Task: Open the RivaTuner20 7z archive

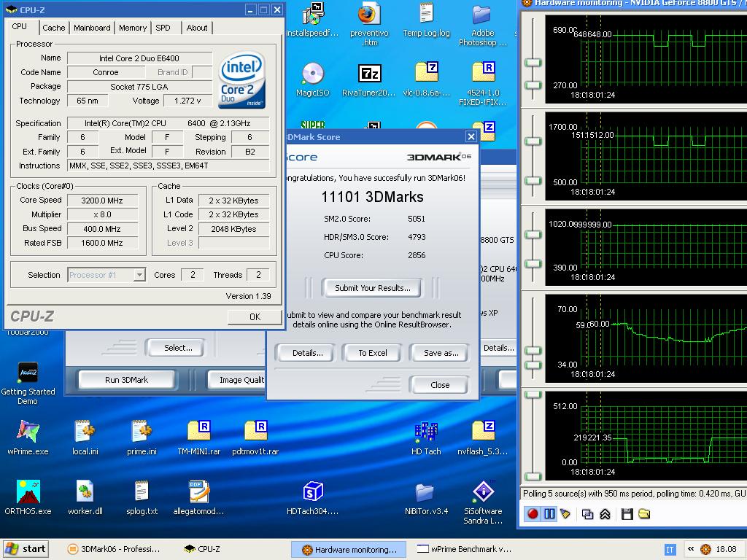Action: [x=369, y=79]
